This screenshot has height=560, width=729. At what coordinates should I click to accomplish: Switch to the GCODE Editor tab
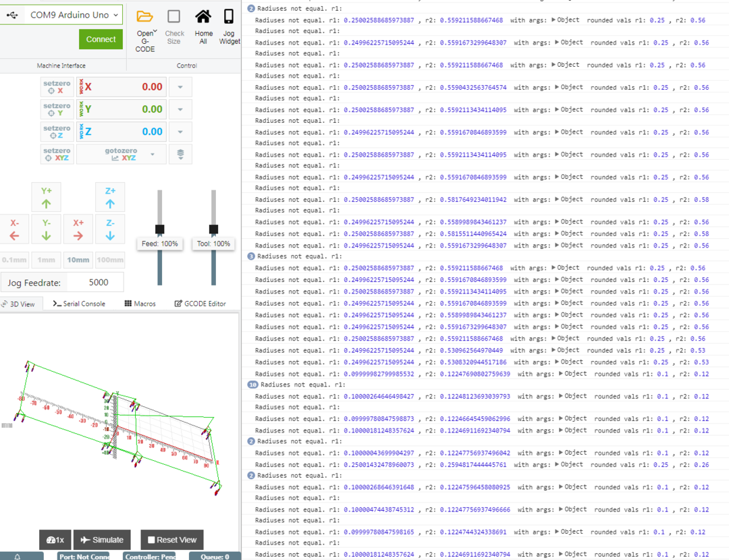(x=200, y=304)
